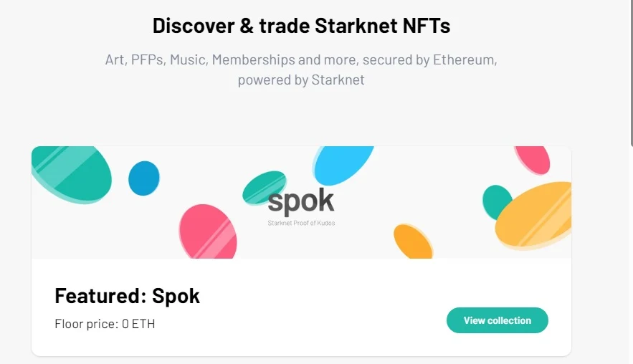The image size is (633, 364).
Task: Click the powered by Starknet subtitle line
Action: pos(301,80)
